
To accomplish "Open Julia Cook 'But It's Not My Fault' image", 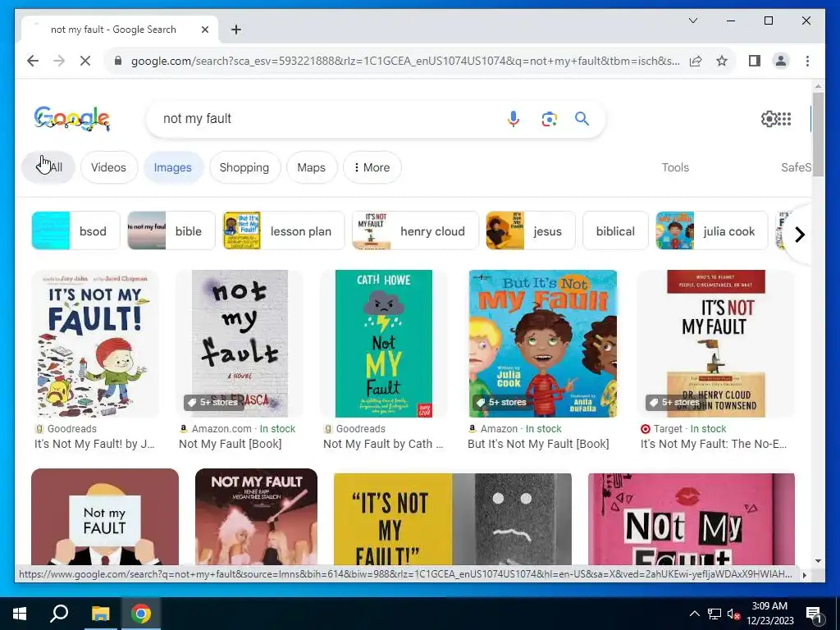I will coord(543,344).
